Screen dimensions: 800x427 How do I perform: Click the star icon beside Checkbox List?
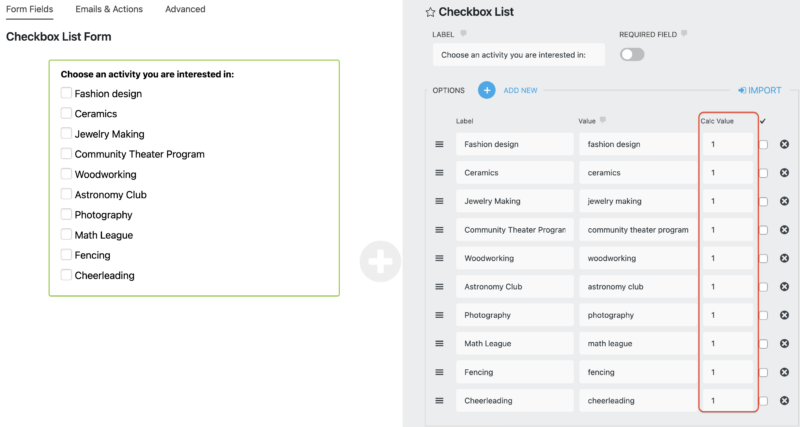(430, 12)
